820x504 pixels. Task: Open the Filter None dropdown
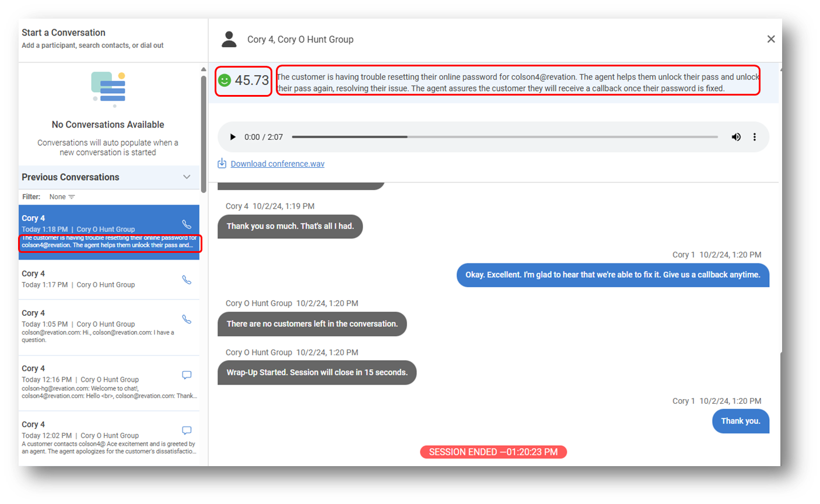tap(62, 197)
